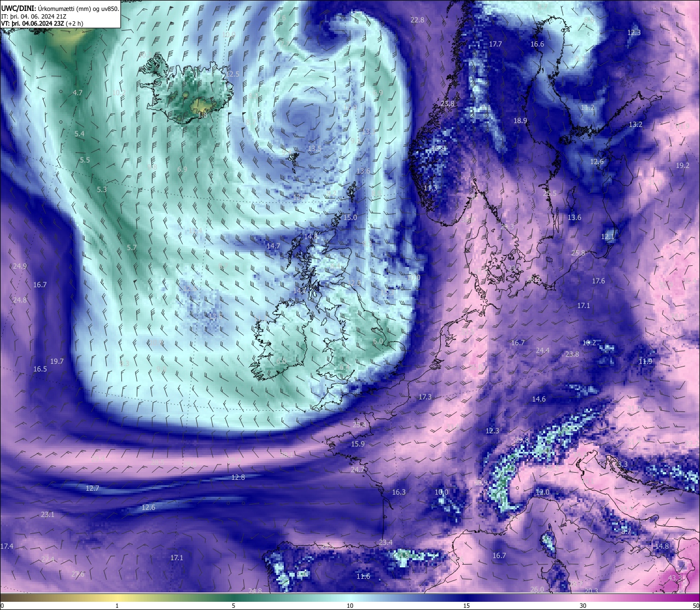
Task: Click the map value "22.8"
Action: point(417,20)
